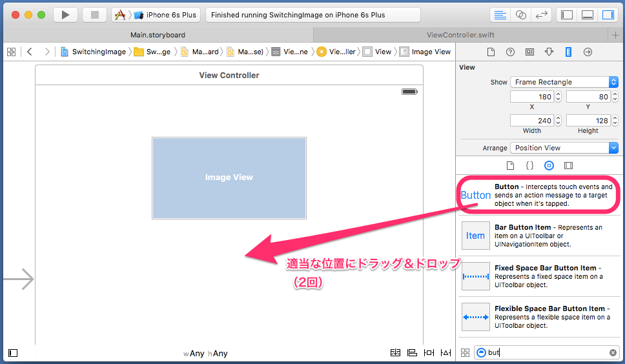Open wAny hAny size class selector
Viewport: 625px width, 364px height.
(205, 353)
